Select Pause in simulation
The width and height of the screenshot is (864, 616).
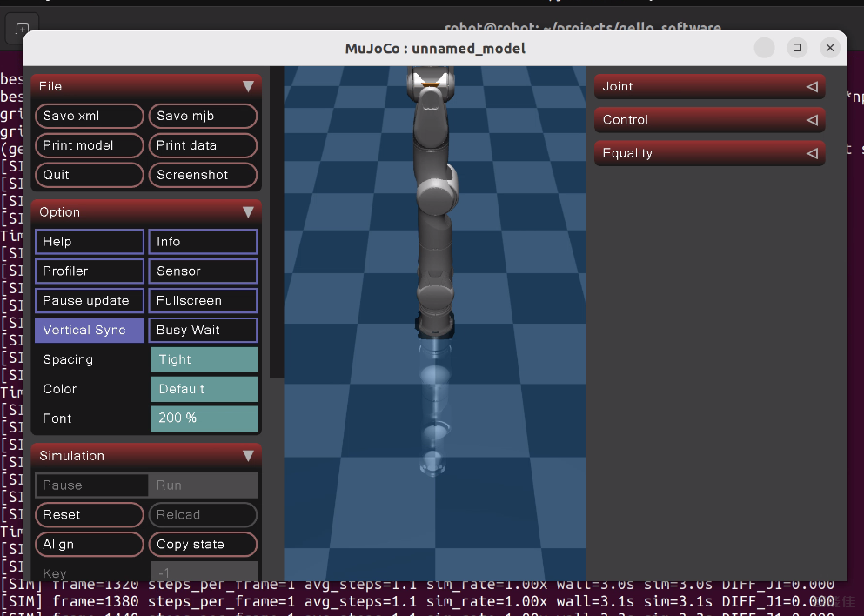coord(92,485)
